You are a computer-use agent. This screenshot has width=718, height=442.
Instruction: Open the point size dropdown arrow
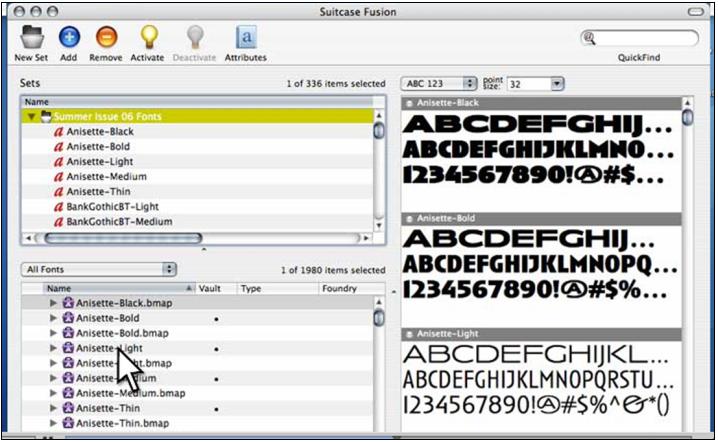557,84
